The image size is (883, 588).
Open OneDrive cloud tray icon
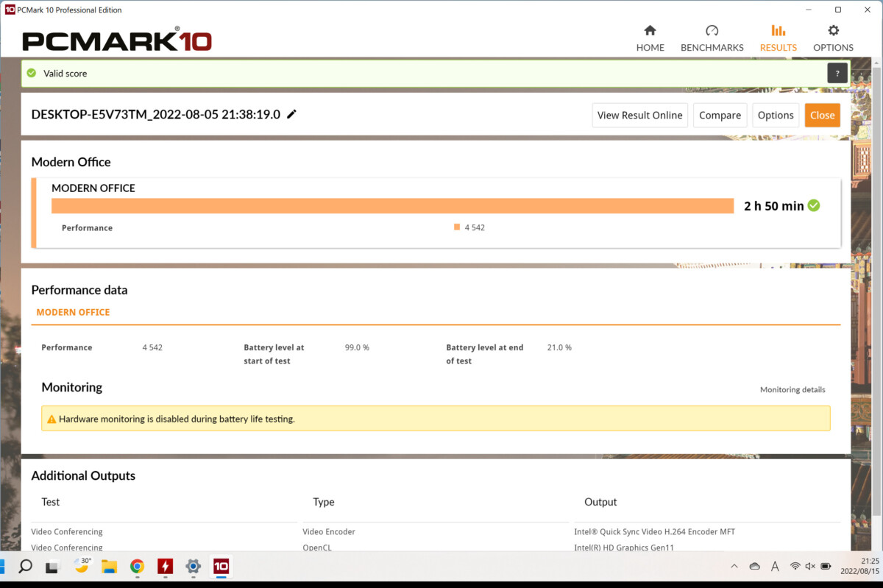pyautogui.click(x=754, y=566)
